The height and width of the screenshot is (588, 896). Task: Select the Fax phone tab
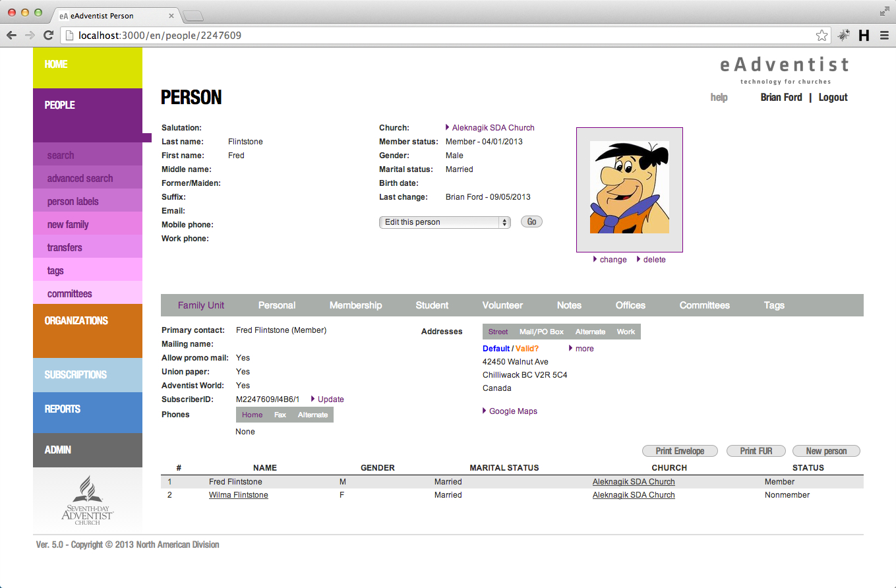coord(280,415)
